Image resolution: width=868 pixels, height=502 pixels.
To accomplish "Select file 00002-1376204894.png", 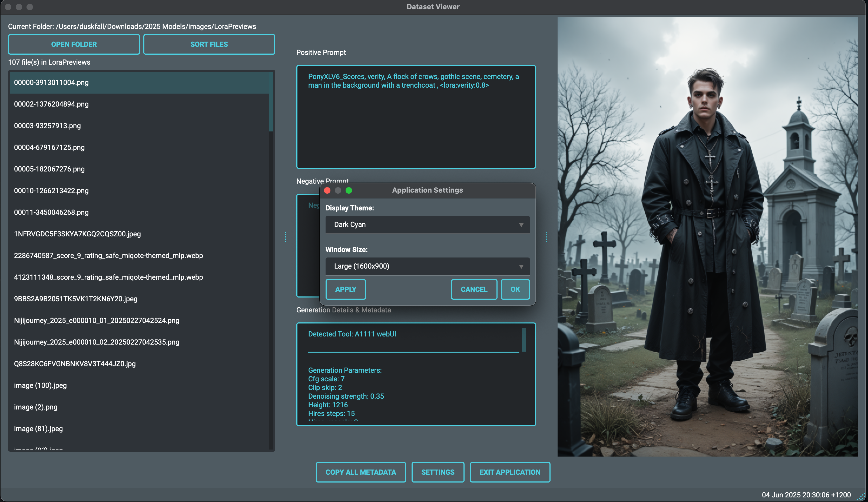I will [x=51, y=104].
